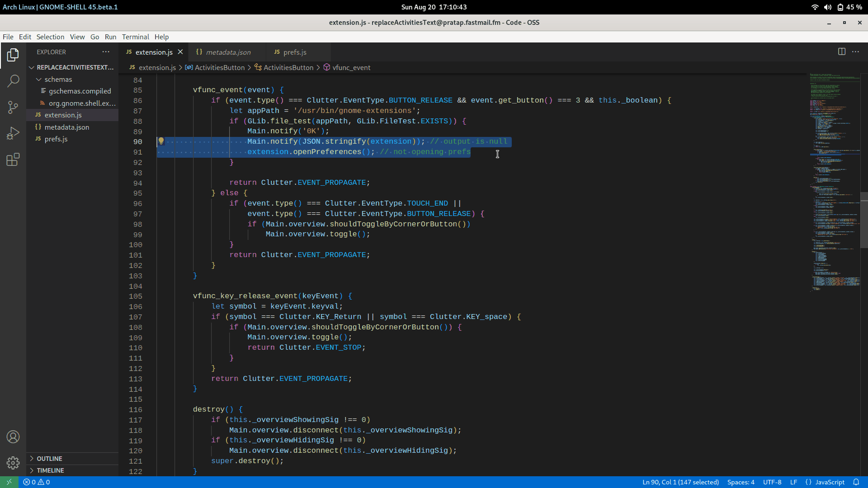Open the Extensions view
The height and width of the screenshot is (488, 868).
[x=13, y=160]
